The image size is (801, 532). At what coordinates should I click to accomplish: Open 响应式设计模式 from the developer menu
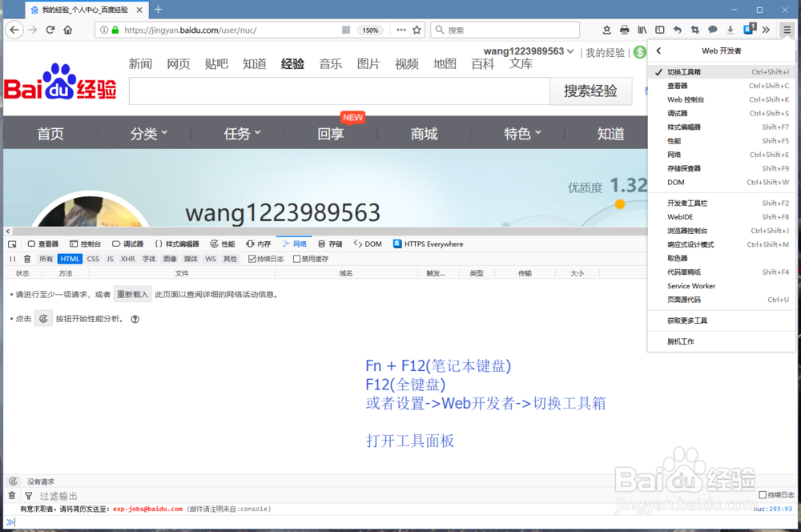692,244
